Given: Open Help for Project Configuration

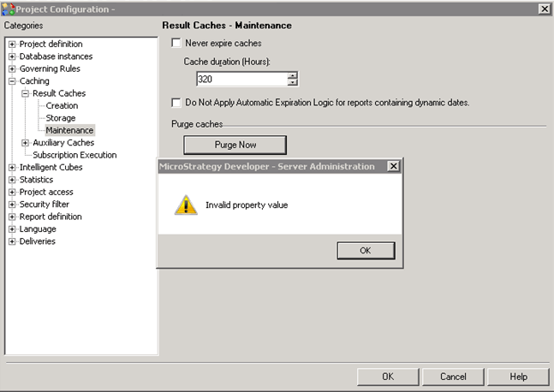Looking at the screenshot, I should click(518, 377).
